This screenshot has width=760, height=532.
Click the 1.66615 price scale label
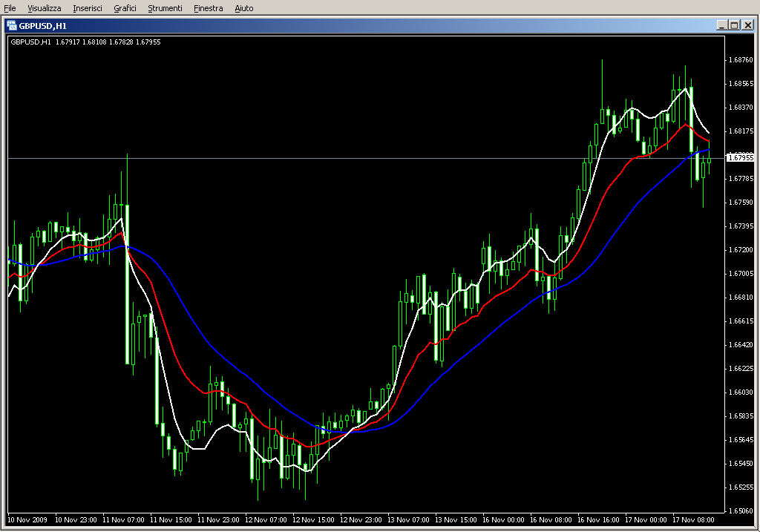[741, 321]
